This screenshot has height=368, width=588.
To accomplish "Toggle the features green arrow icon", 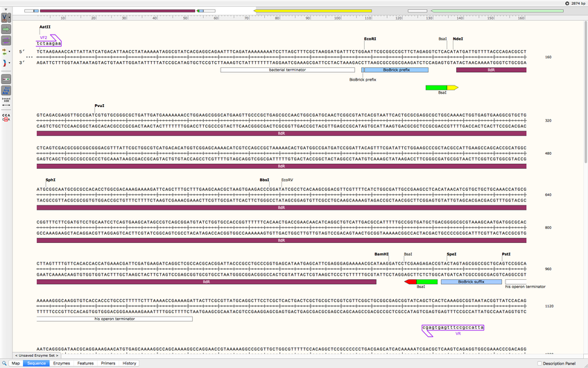I will (6, 30).
